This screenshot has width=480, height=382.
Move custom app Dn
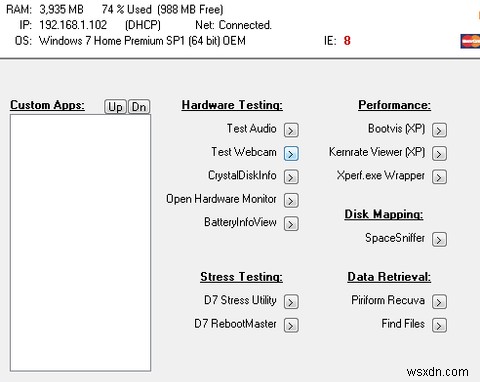coord(139,107)
